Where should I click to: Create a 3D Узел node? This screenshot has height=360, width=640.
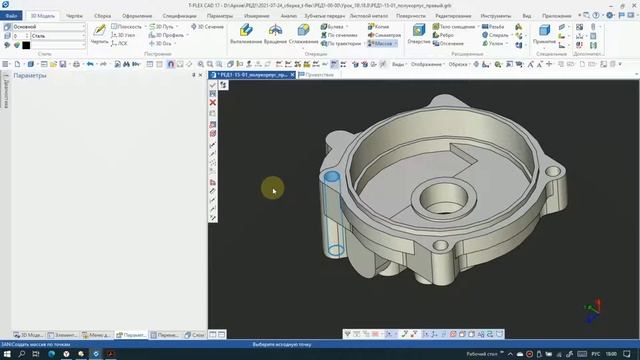tap(123, 35)
